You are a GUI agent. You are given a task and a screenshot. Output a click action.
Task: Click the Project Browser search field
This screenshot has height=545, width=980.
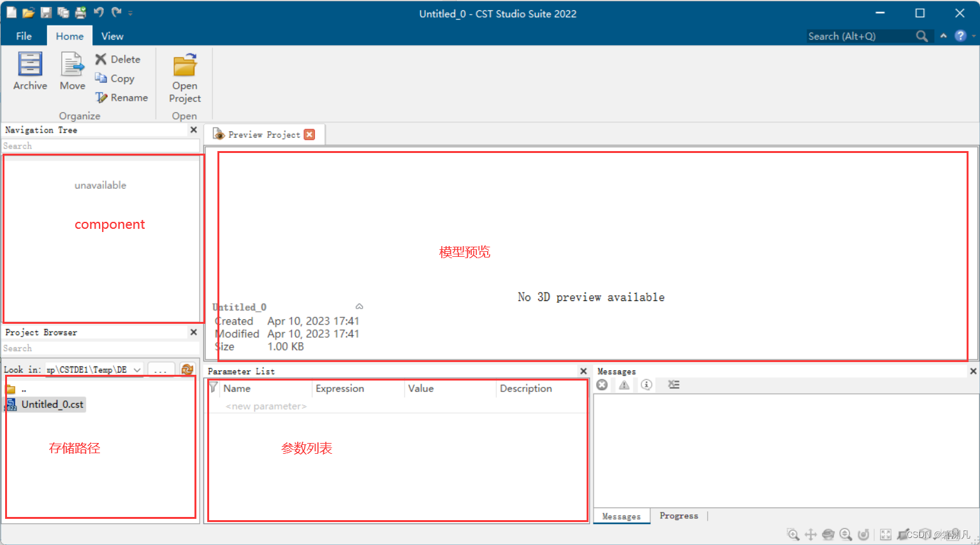coord(100,349)
